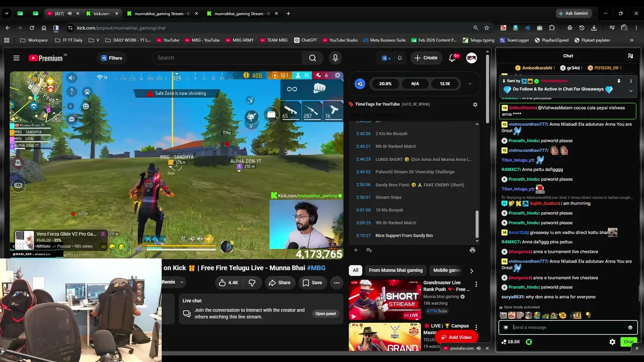Open the Workspace bookmarks folder
This screenshot has height=362, width=644.
pos(34,40)
